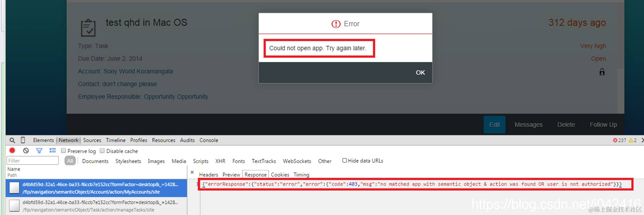Open the Cookies tab of the request
The image size is (644, 215).
[280, 175]
